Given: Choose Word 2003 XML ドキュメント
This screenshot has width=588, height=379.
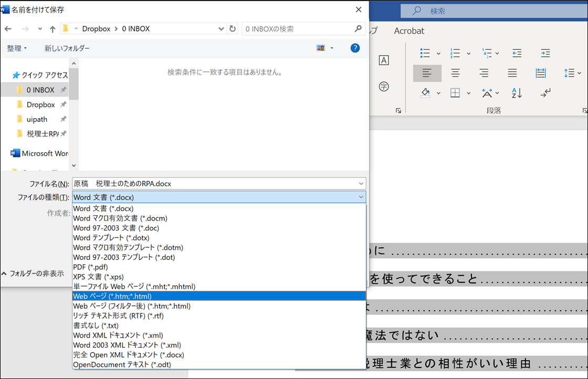Looking at the screenshot, I should coord(219,345).
